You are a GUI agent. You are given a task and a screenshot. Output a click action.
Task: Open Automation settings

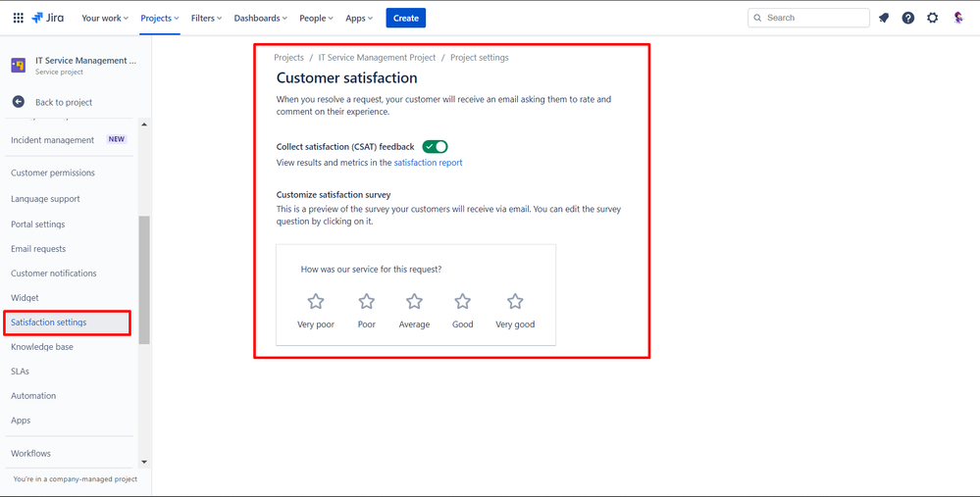coord(33,396)
